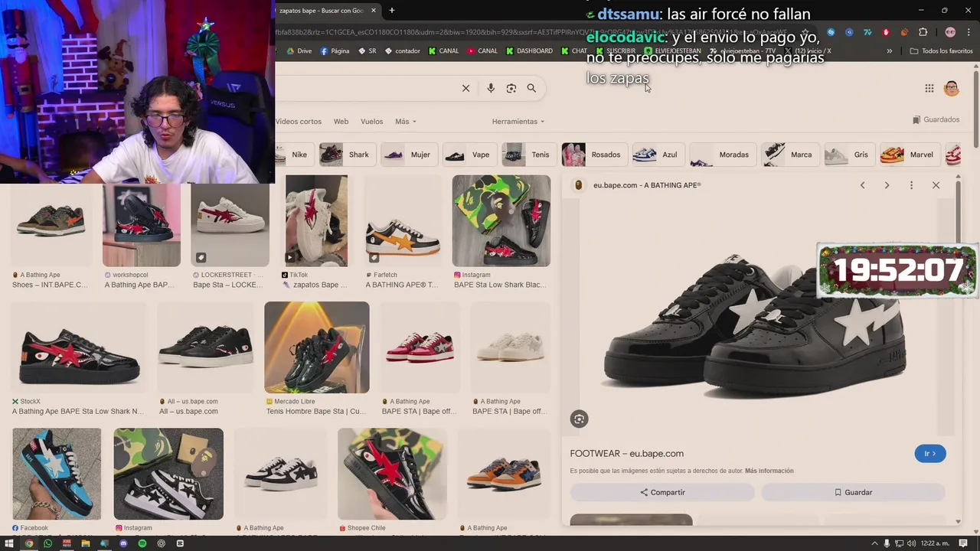Close the eu.bape.com image preview panel
The height and width of the screenshot is (551, 980).
coord(936,185)
